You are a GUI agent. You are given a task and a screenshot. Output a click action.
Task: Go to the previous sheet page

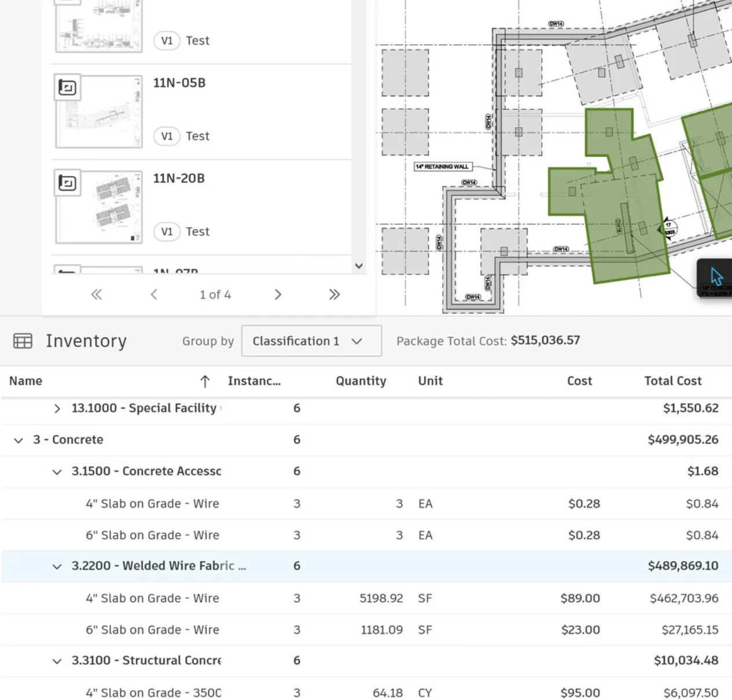[x=154, y=294]
